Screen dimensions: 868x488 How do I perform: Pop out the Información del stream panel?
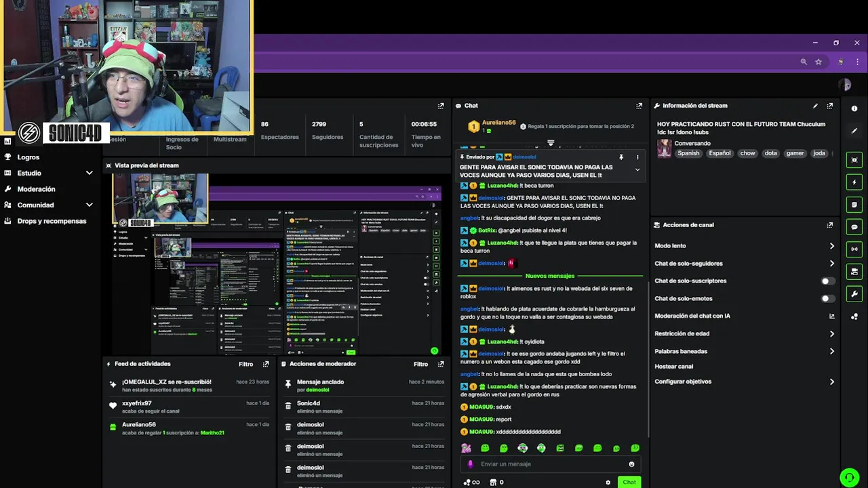tap(829, 106)
